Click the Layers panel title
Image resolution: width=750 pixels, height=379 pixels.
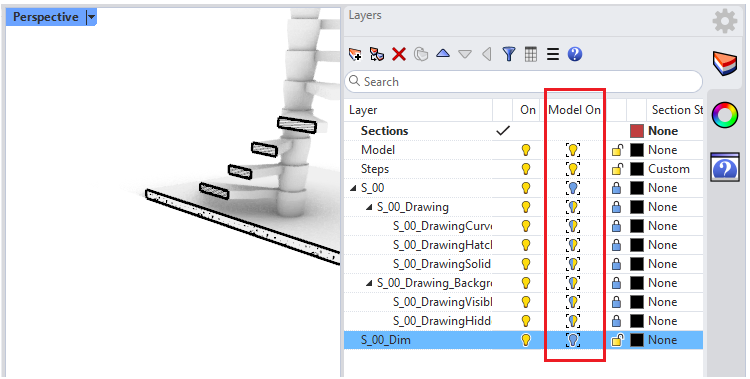[365, 15]
